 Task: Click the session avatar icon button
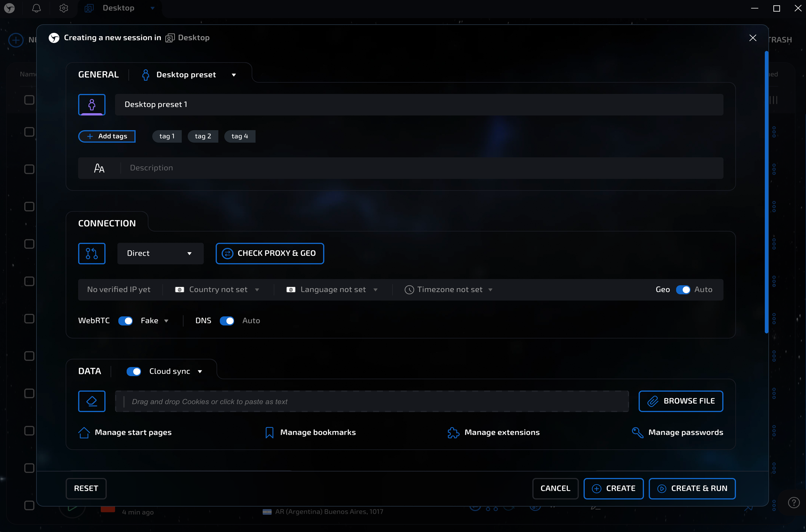[92, 104]
